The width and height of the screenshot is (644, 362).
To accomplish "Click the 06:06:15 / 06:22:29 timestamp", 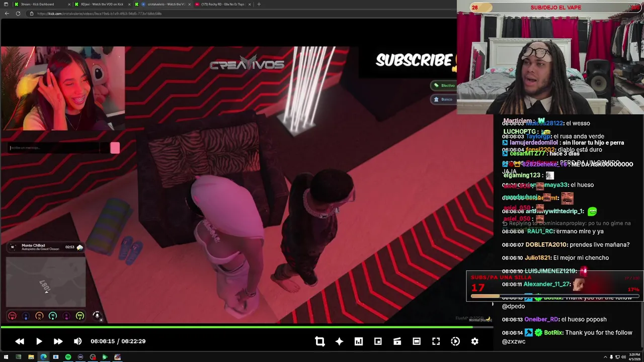I will 118,341.
